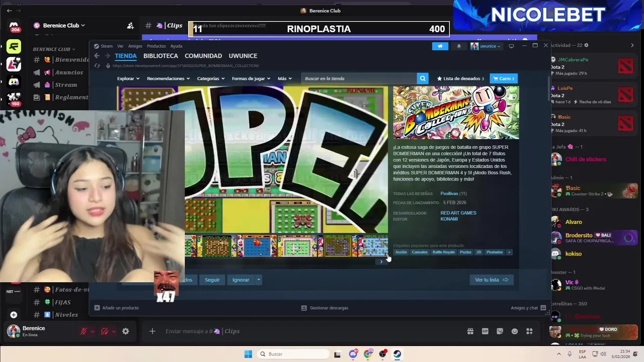The width and height of the screenshot is (644, 362).
Task: Open Carro shopping cart button
Action: (x=504, y=78)
